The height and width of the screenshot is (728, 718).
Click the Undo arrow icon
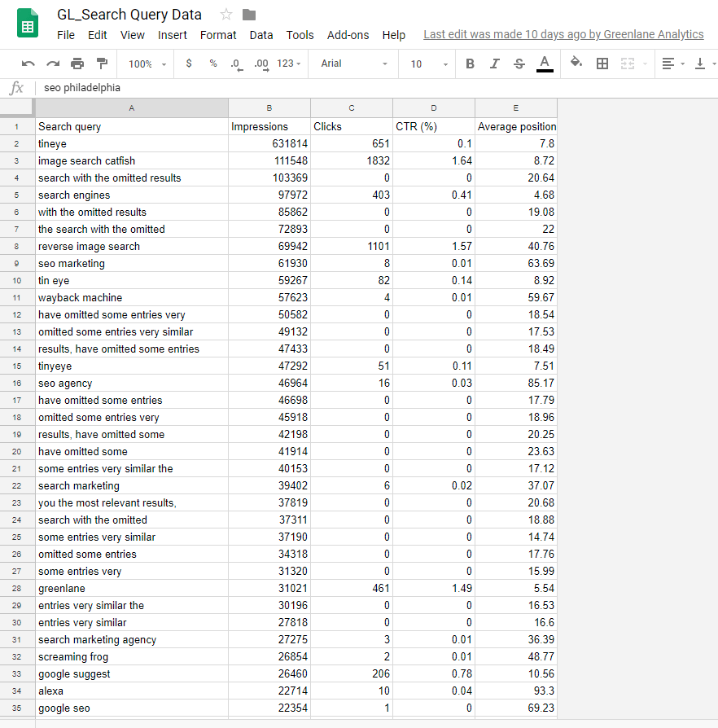point(28,64)
